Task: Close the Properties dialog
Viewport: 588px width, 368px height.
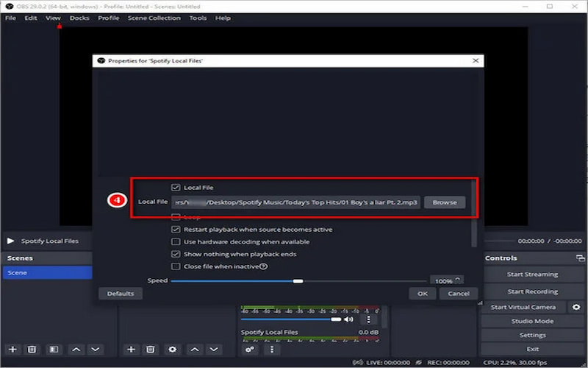Action: pyautogui.click(x=476, y=60)
